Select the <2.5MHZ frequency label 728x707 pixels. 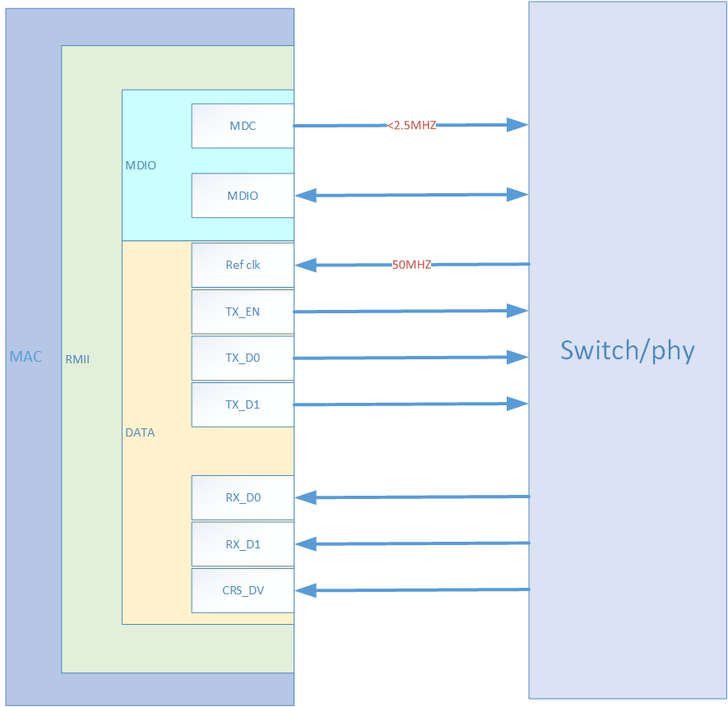411,126
